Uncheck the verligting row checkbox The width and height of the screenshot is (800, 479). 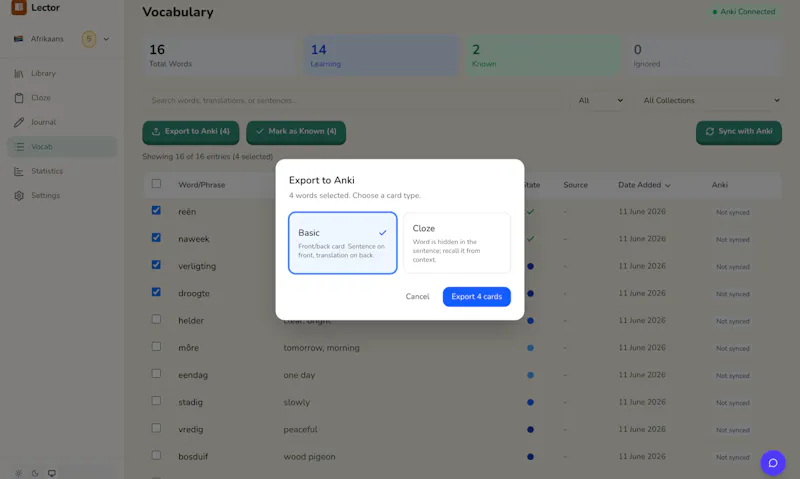tap(156, 265)
